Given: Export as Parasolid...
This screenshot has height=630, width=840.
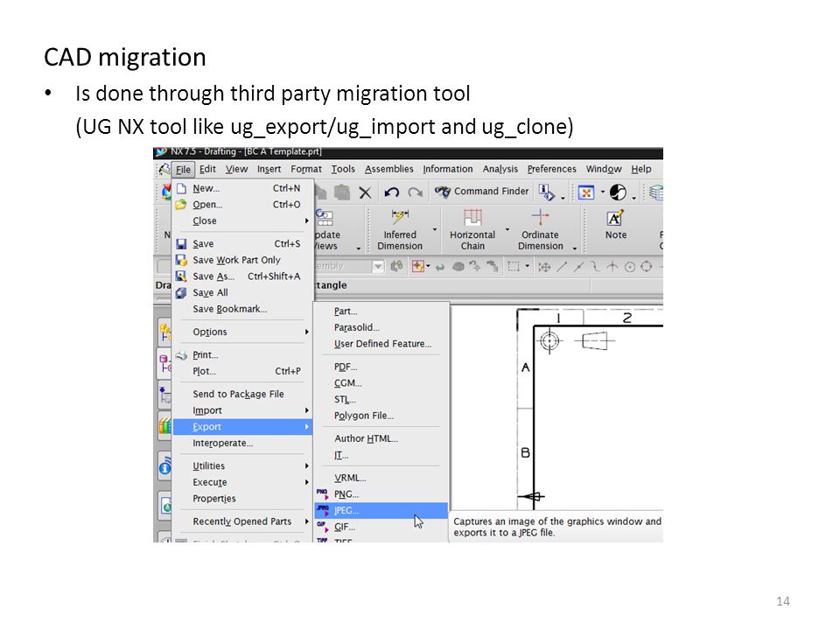Looking at the screenshot, I should [357, 327].
